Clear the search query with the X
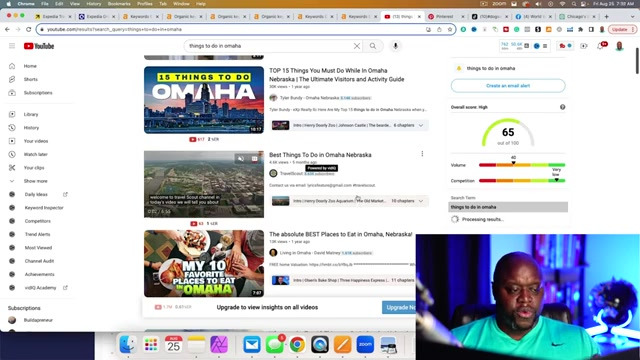The image size is (640, 360). pos(357,46)
